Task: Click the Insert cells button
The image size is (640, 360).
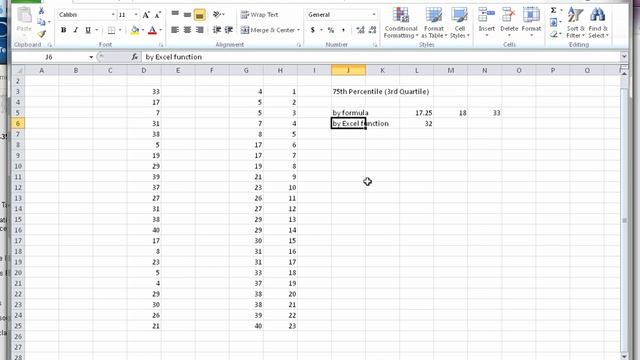Action: (487, 23)
